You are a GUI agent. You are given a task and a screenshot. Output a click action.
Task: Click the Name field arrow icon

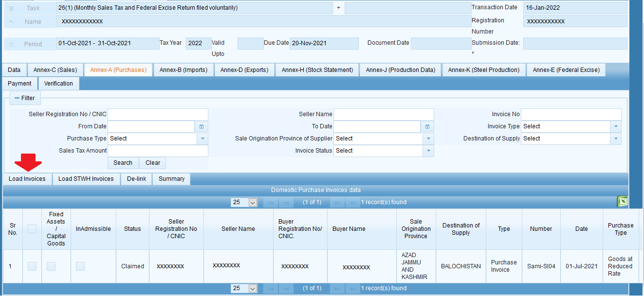[x=12, y=22]
